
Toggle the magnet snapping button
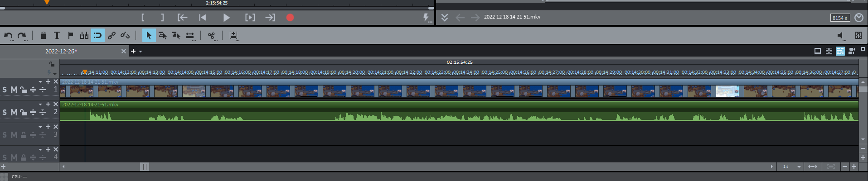click(x=98, y=35)
